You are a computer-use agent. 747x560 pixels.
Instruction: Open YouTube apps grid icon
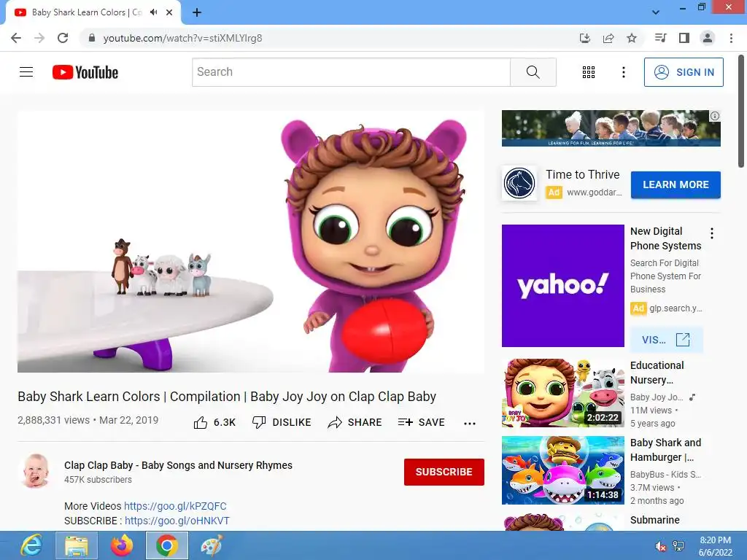[589, 72]
